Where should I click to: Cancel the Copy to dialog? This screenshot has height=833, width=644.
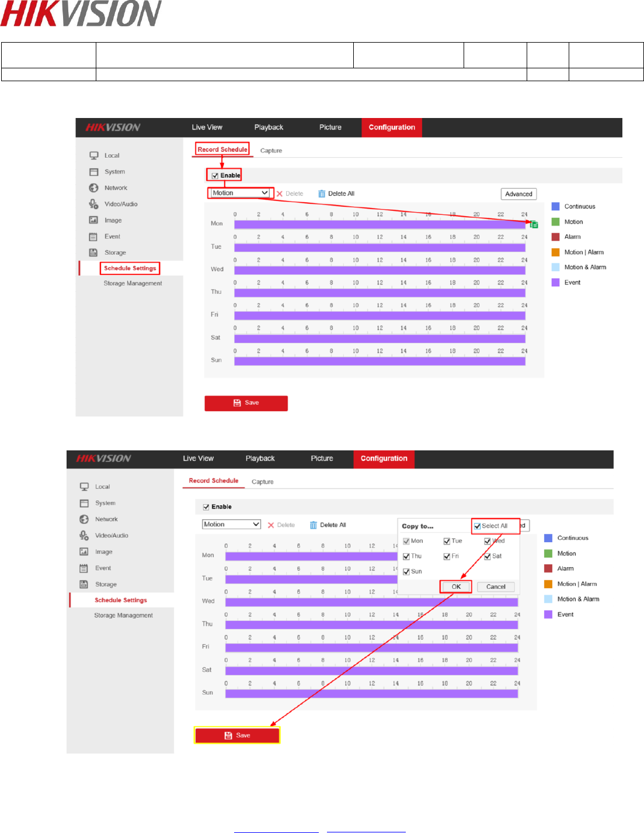[496, 587]
